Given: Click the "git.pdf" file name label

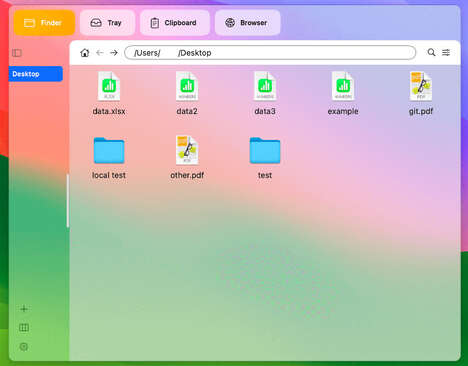Looking at the screenshot, I should tap(421, 111).
